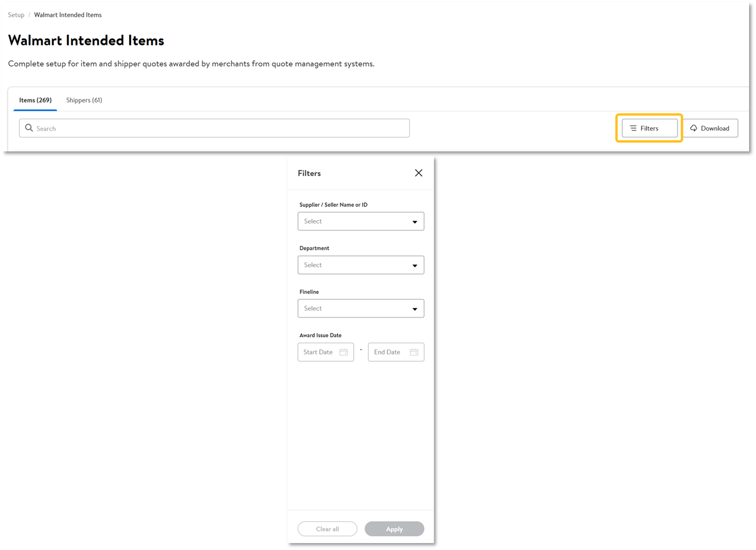This screenshot has height=550, width=756.
Task: Open calendar icon in End Date
Action: coord(414,352)
